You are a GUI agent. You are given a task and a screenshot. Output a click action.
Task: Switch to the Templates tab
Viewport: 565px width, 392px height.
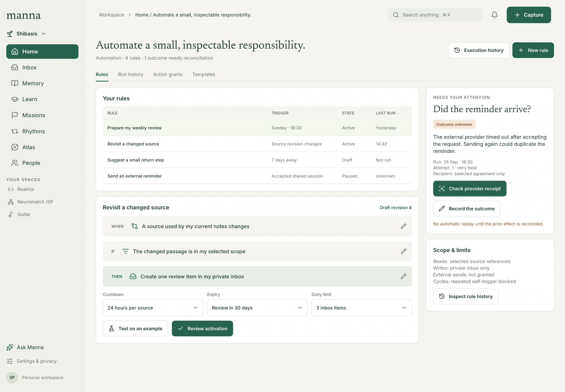coord(204,74)
